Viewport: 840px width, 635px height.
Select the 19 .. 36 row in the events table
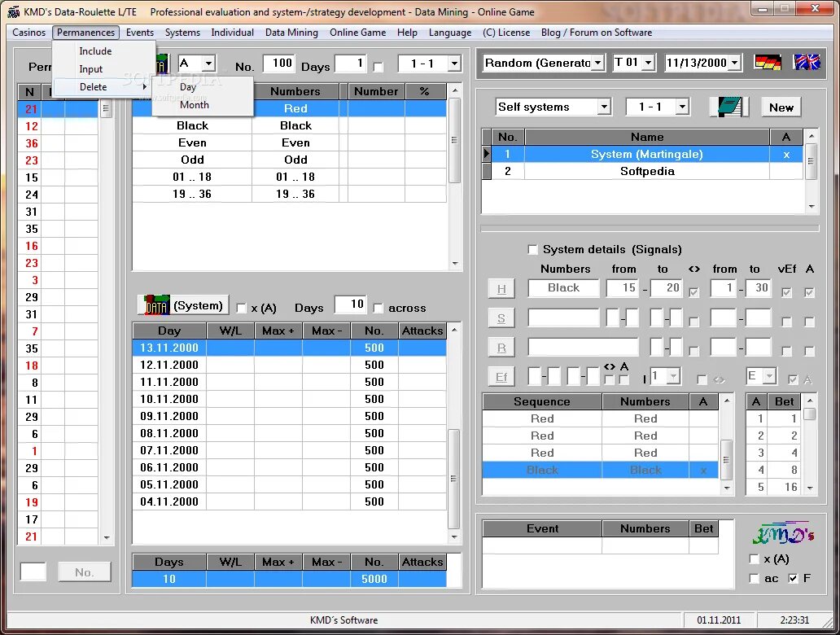point(289,194)
